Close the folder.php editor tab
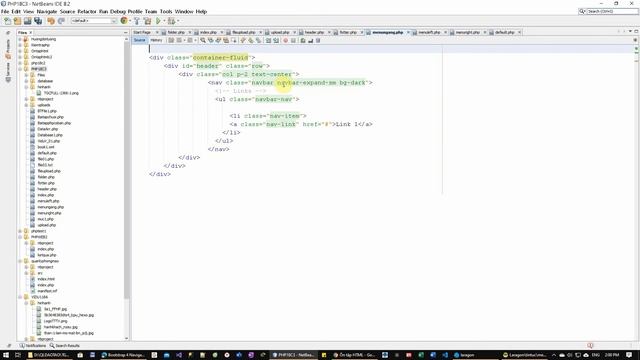Screen dimensions: 640x360 [189, 32]
